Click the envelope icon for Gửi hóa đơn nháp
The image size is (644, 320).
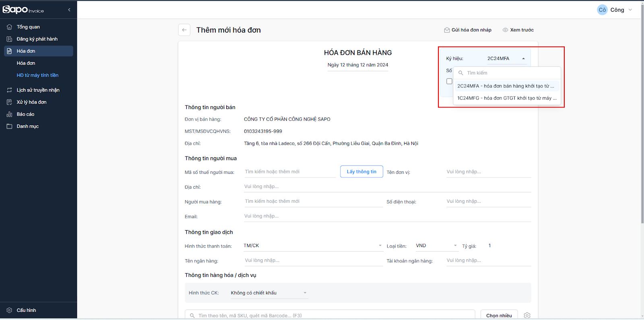(x=447, y=30)
